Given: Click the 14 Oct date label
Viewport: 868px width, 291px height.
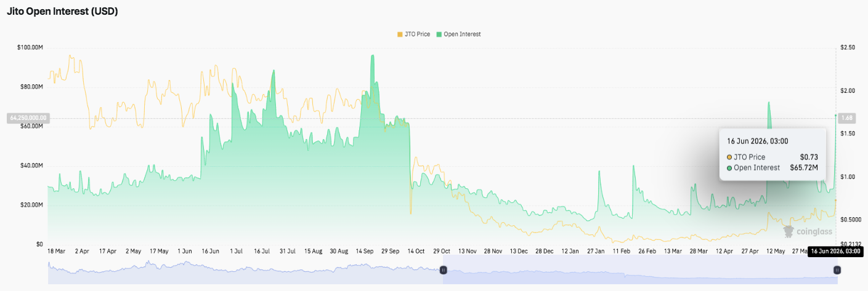Looking at the screenshot, I should [x=415, y=252].
